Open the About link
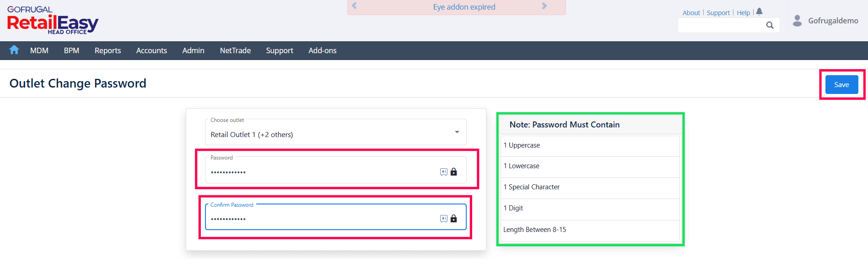 tap(691, 13)
